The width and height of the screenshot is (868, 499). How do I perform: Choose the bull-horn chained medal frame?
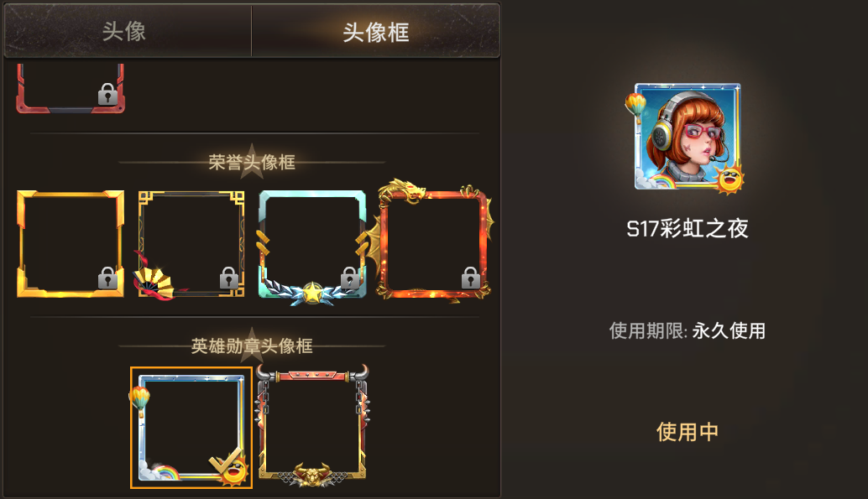click(312, 426)
